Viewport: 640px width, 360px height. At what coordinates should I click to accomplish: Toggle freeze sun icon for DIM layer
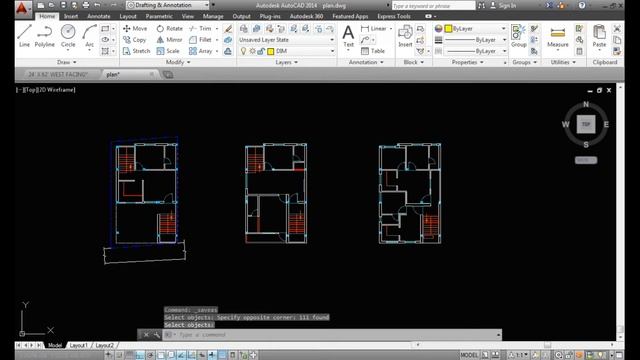click(x=252, y=51)
